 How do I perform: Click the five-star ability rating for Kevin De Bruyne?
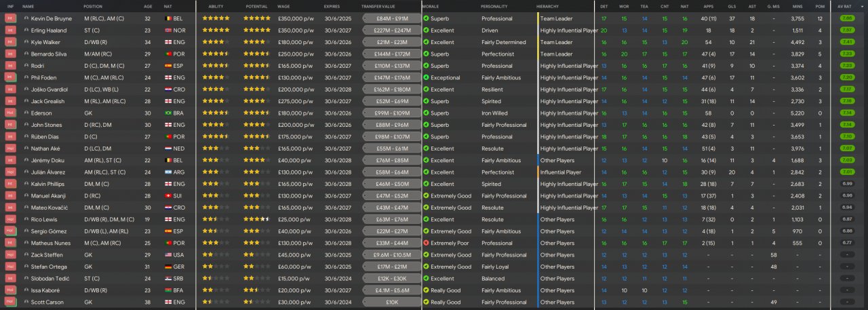[216, 18]
